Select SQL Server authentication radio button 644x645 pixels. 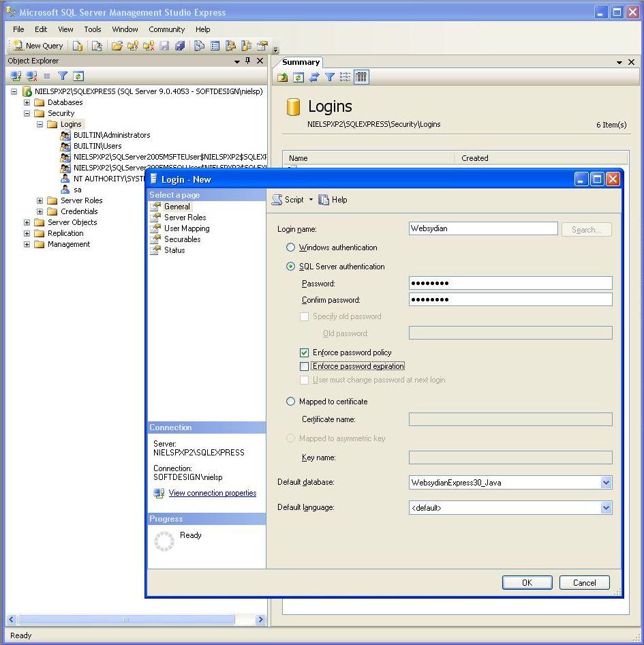(x=290, y=267)
